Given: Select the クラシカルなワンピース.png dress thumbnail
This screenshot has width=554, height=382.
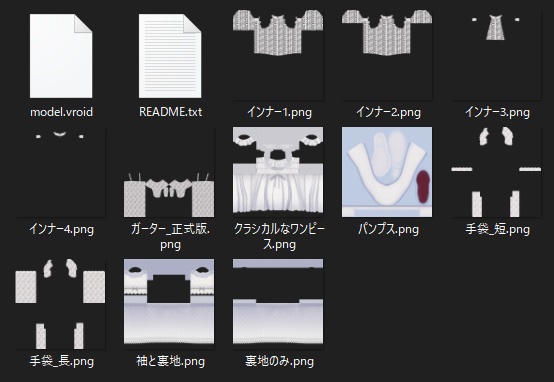Looking at the screenshot, I should (x=278, y=172).
